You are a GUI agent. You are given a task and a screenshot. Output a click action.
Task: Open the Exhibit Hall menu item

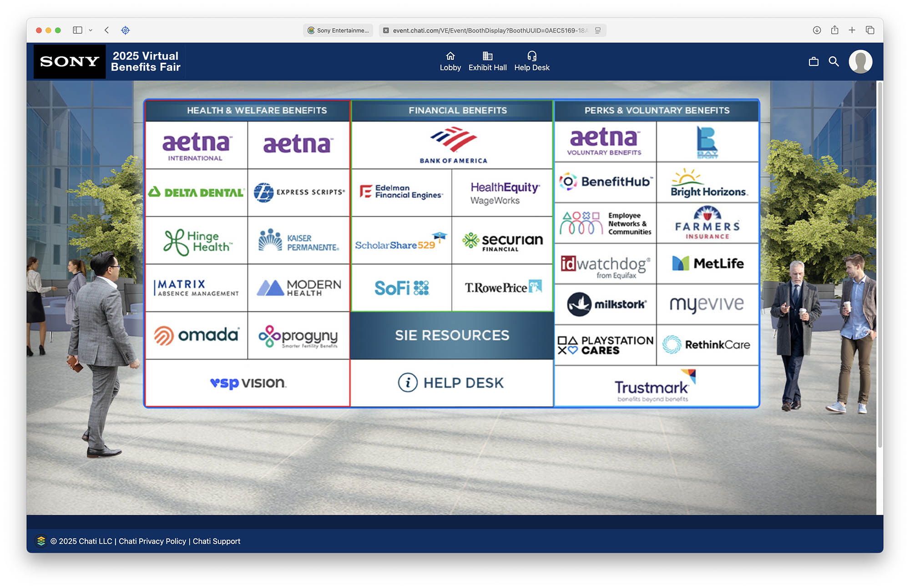(x=487, y=61)
